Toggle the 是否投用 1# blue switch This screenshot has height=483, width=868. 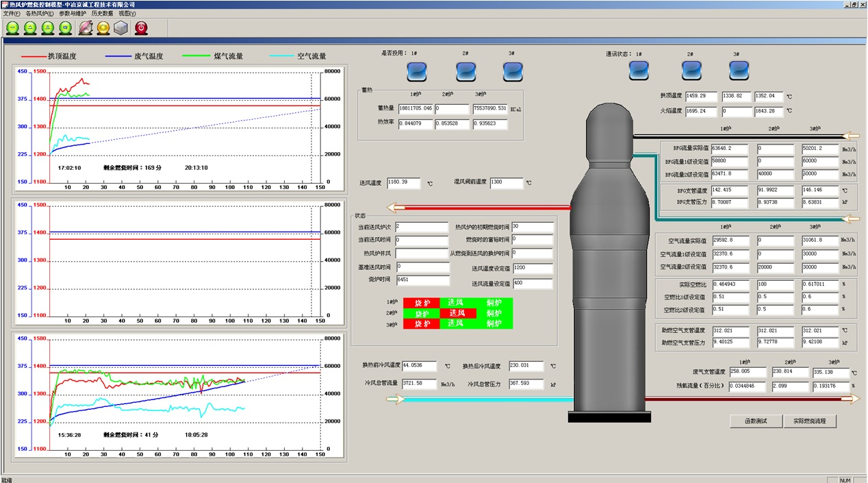pos(416,71)
